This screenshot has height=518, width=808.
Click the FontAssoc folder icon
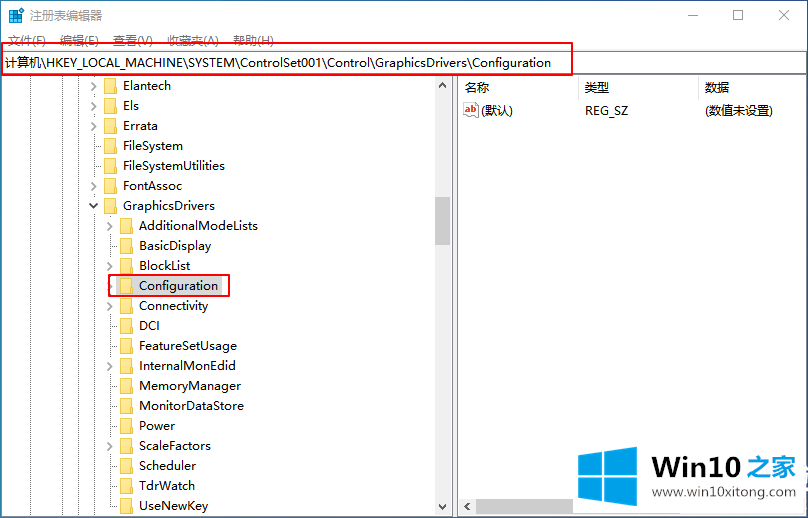(110, 186)
